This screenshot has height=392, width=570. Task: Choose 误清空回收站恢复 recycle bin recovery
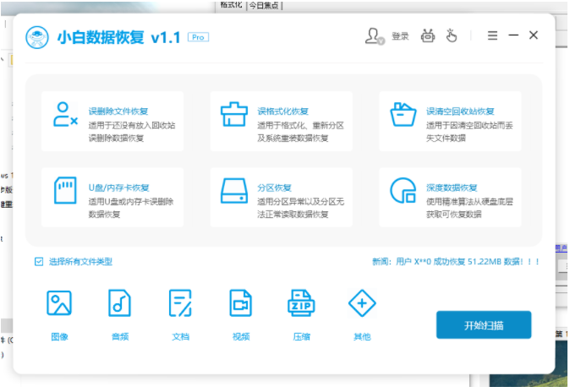451,121
